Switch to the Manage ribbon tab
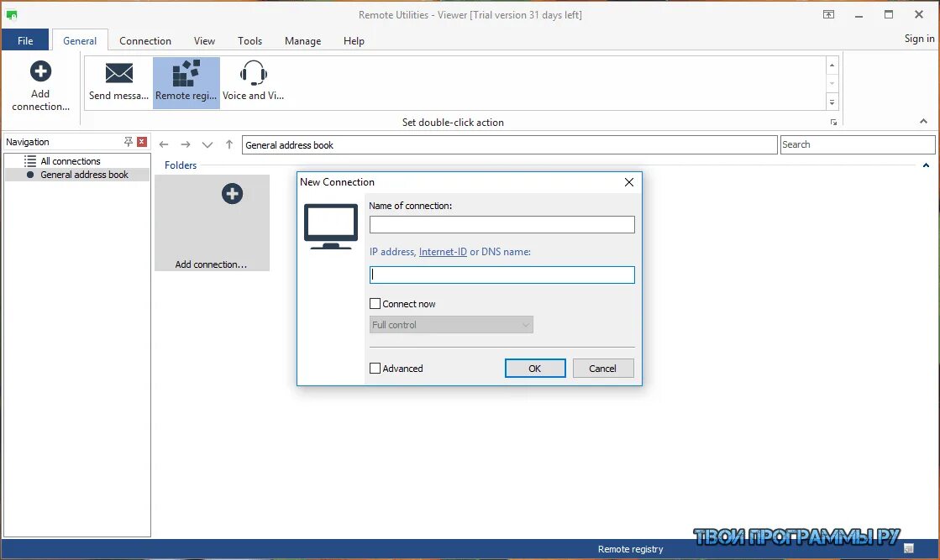The image size is (940, 560). click(302, 41)
